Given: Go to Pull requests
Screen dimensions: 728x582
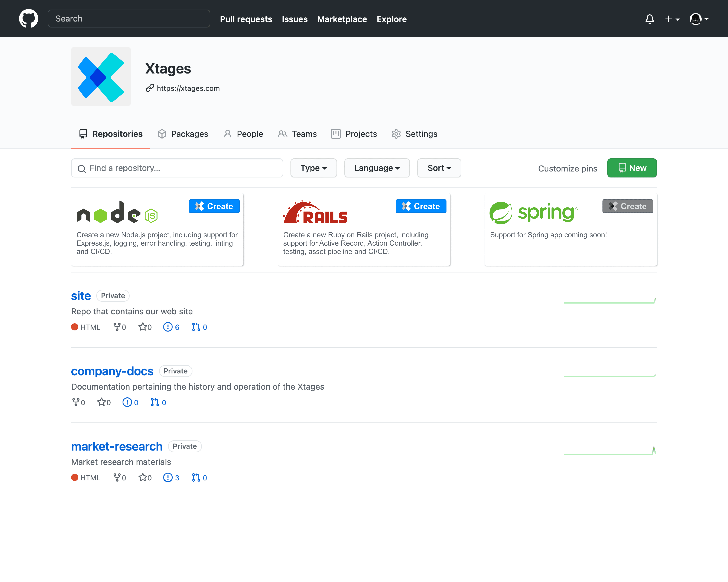Looking at the screenshot, I should tap(246, 19).
